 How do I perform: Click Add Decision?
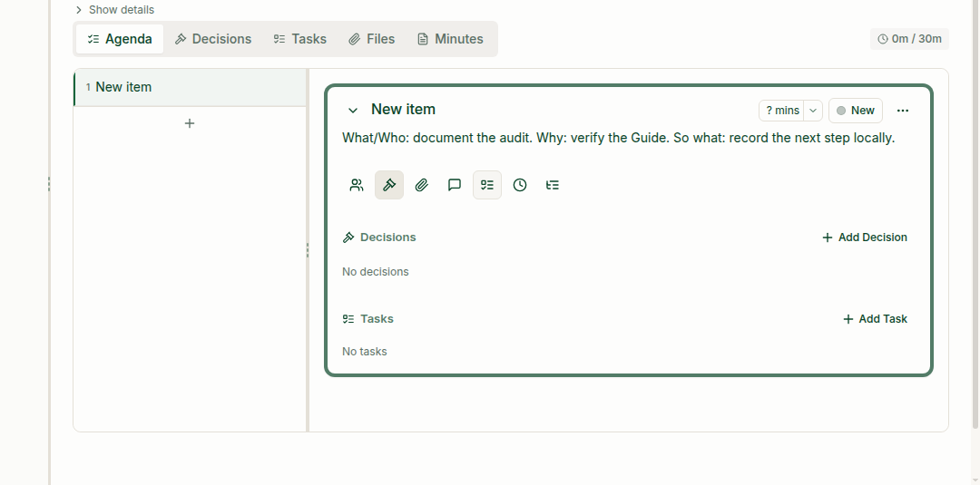[x=865, y=238]
